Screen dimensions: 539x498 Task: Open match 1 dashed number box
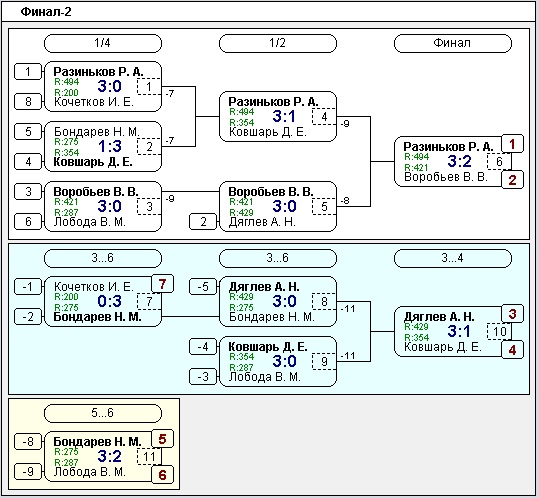pyautogui.click(x=149, y=87)
